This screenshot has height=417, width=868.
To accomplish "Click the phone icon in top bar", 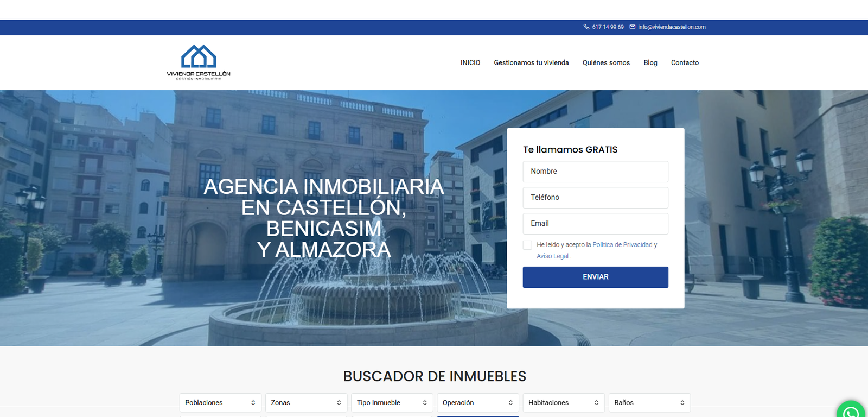I will [x=586, y=27].
